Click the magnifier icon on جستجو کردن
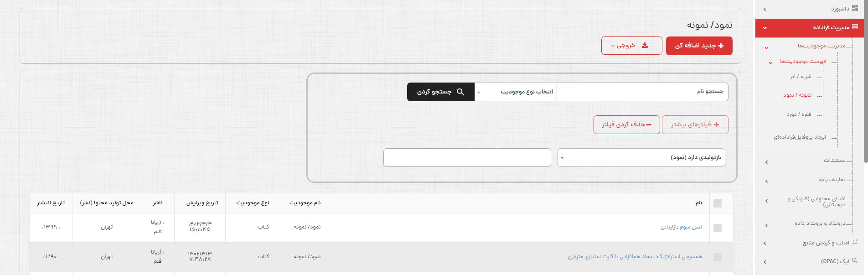The height and width of the screenshot is (275, 868). click(x=460, y=92)
